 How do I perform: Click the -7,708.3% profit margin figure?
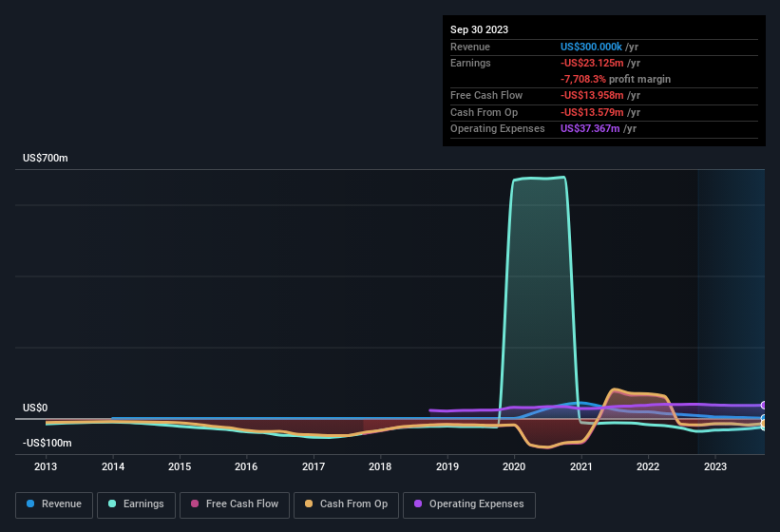click(583, 79)
